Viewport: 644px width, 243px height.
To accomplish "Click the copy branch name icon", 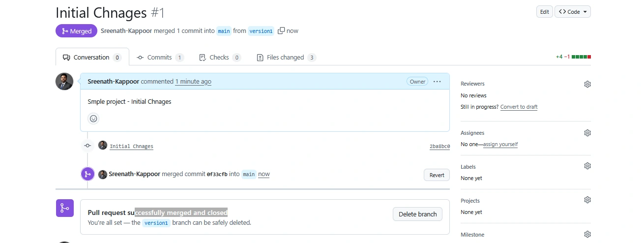I will pos(281,30).
